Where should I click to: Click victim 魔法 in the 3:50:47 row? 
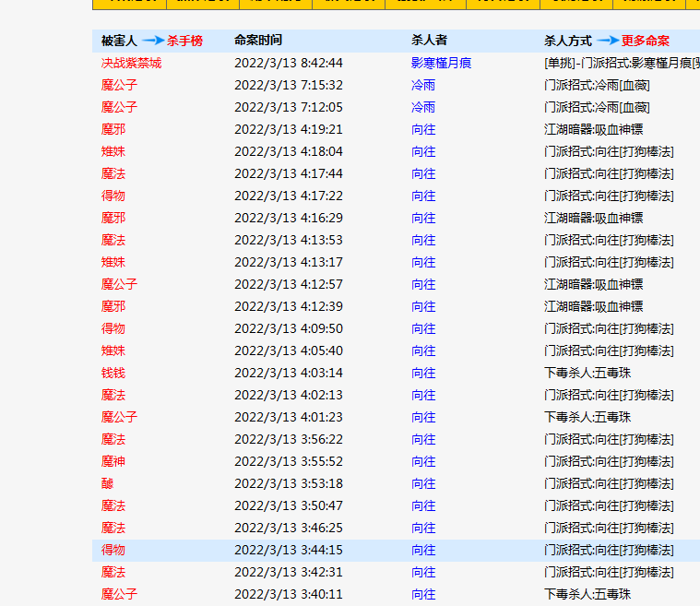tap(113, 506)
